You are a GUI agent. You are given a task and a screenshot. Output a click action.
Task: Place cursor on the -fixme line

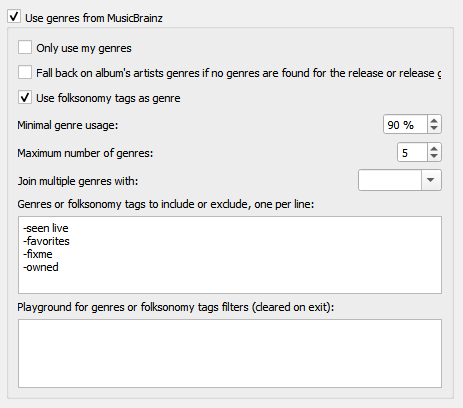tap(38, 254)
